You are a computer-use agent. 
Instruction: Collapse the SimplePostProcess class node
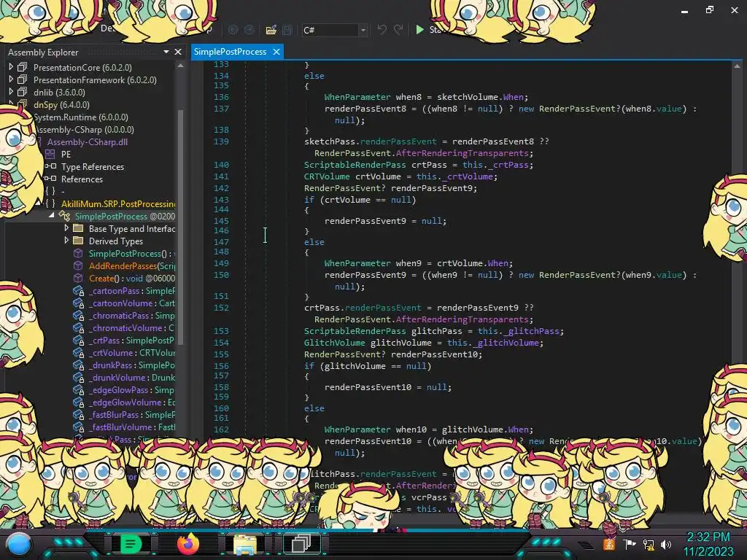(x=52, y=215)
